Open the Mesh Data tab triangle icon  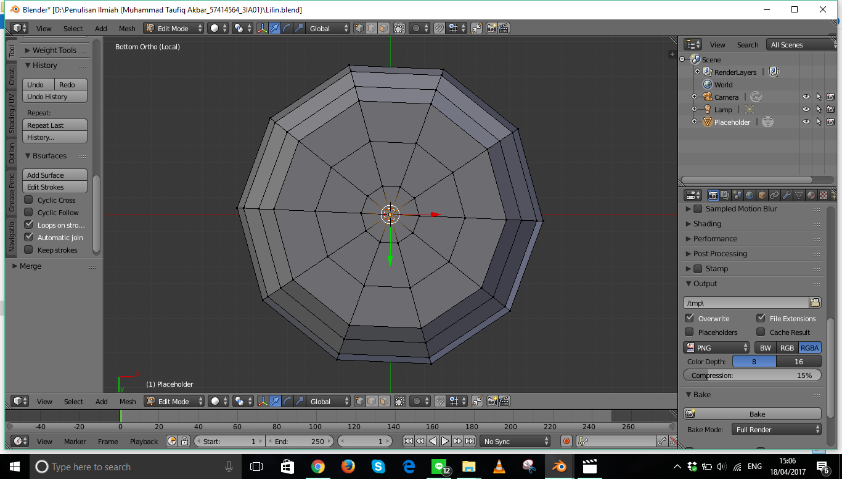click(799, 195)
